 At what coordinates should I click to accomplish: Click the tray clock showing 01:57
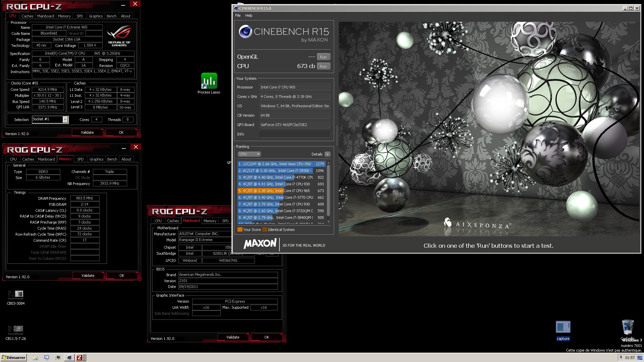630,358
